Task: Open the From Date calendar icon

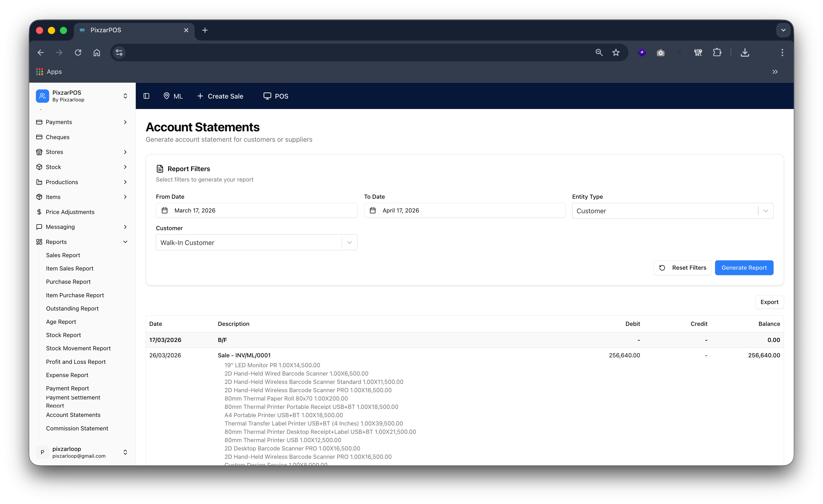Action: (x=165, y=210)
